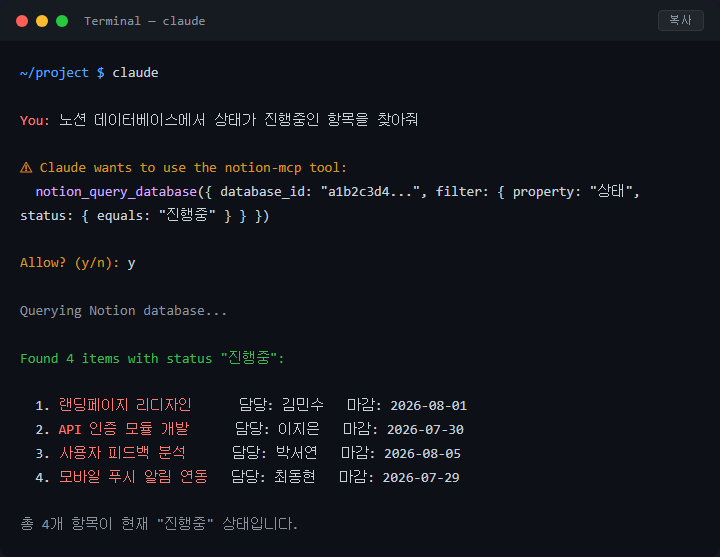
Task: Click the list number '1.' in the results
Action: [x=42, y=406]
